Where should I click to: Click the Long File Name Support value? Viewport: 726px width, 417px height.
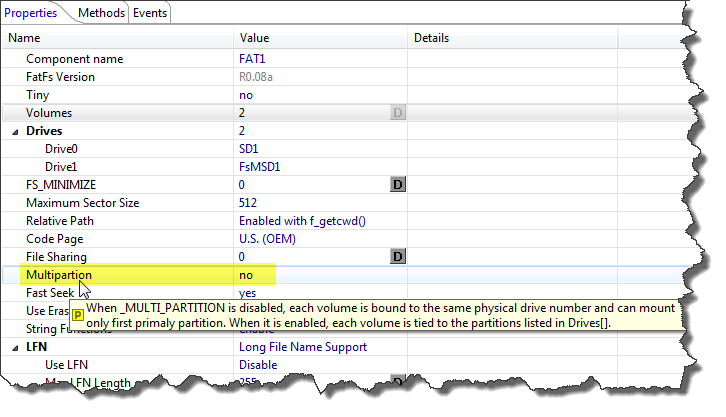tap(303, 347)
